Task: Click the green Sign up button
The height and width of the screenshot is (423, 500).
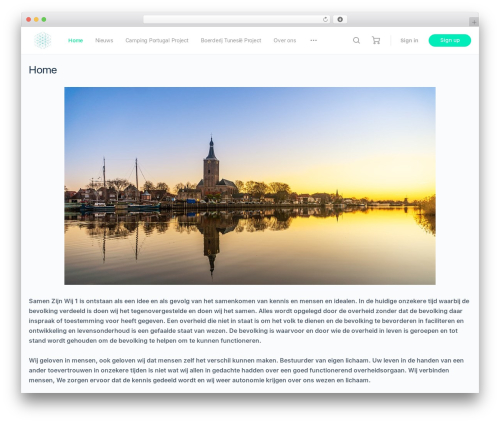Action: point(450,40)
